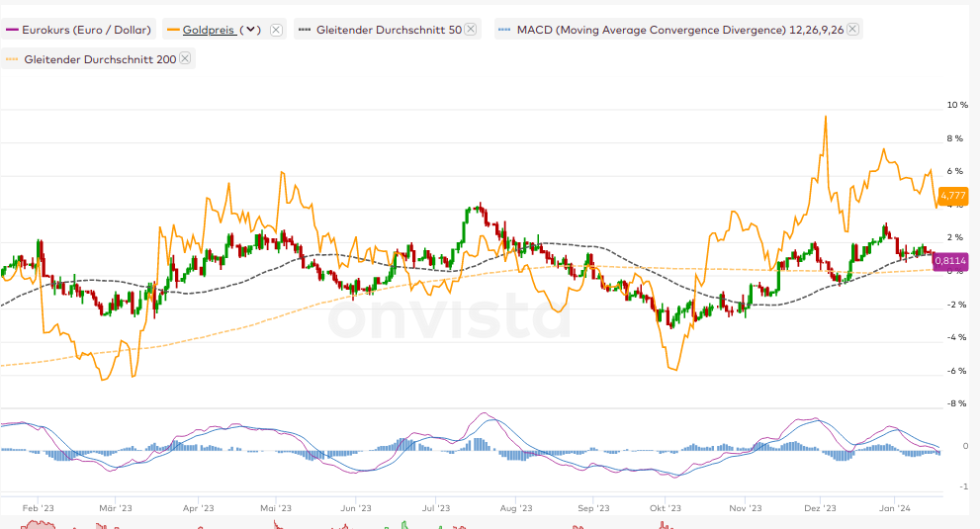Viewport: 980px width, 529px height.
Task: Click the Goldpreis link in legend
Action: tap(209, 30)
